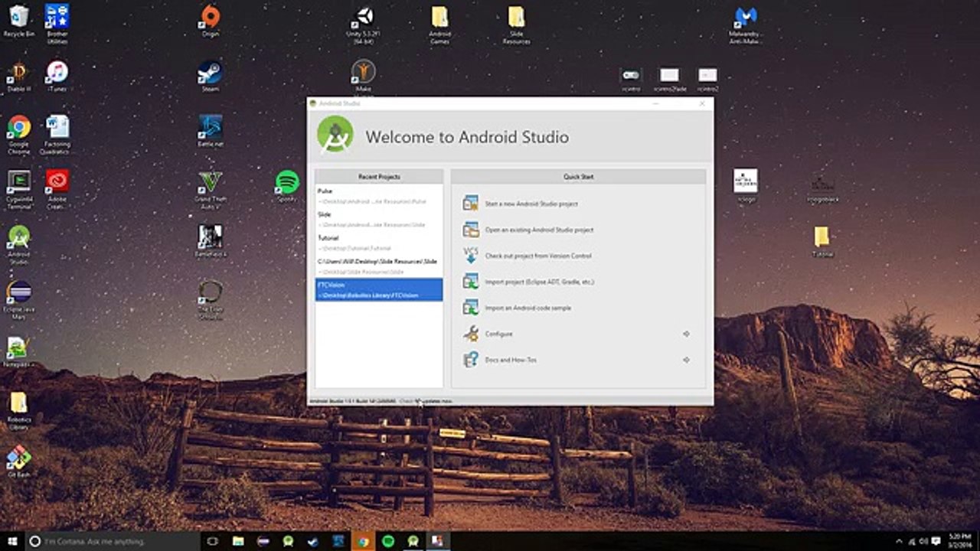Choose "Open an existing Android Studio project"

tap(539, 230)
